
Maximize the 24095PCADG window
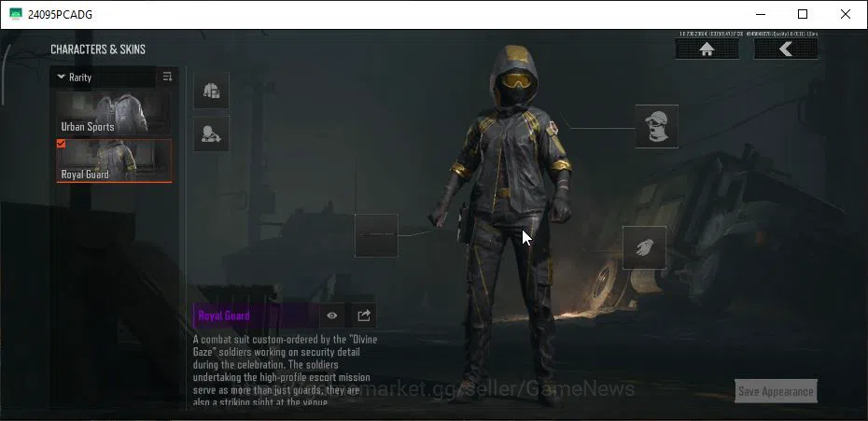802,14
